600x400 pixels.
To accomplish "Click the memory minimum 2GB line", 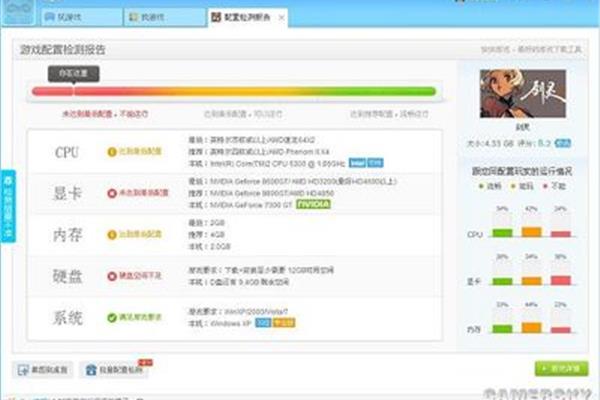I will 207,223.
